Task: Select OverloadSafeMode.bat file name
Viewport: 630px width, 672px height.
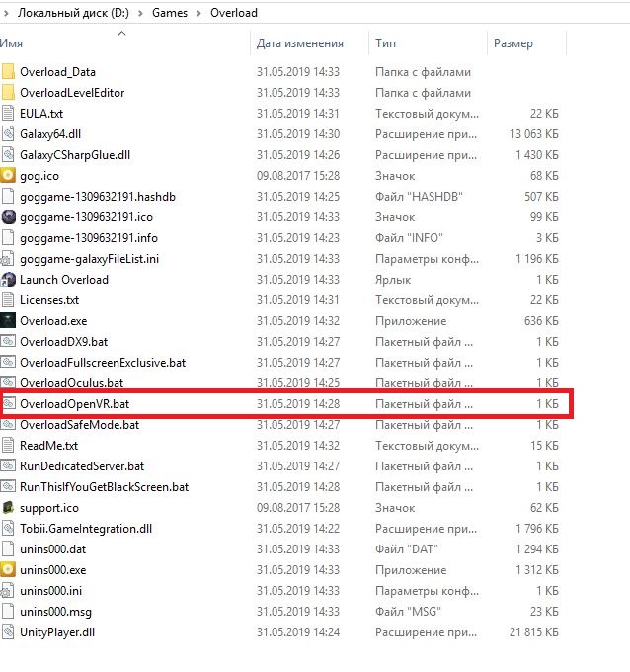Action: (80, 425)
